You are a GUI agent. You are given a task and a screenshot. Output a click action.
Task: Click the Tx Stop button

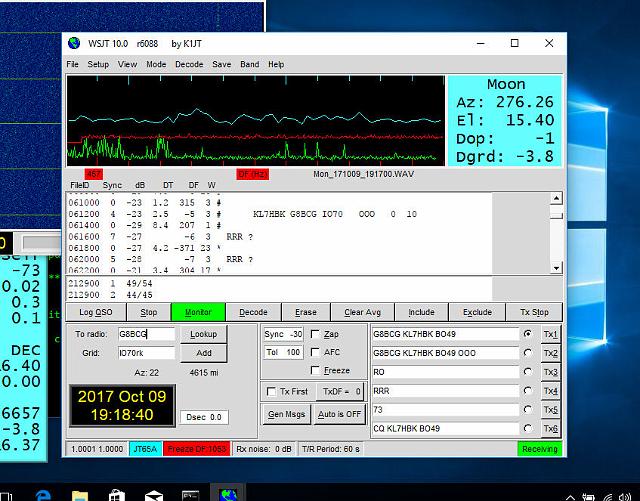534,312
